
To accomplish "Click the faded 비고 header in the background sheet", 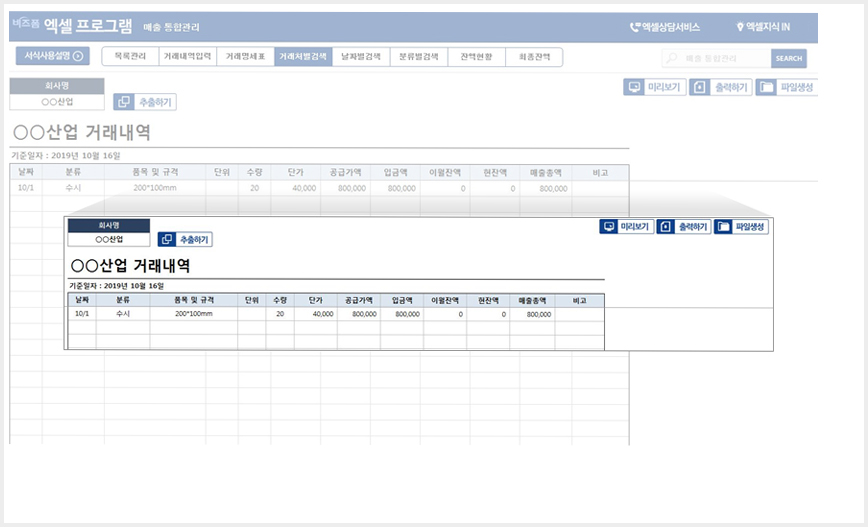I will pos(601,172).
